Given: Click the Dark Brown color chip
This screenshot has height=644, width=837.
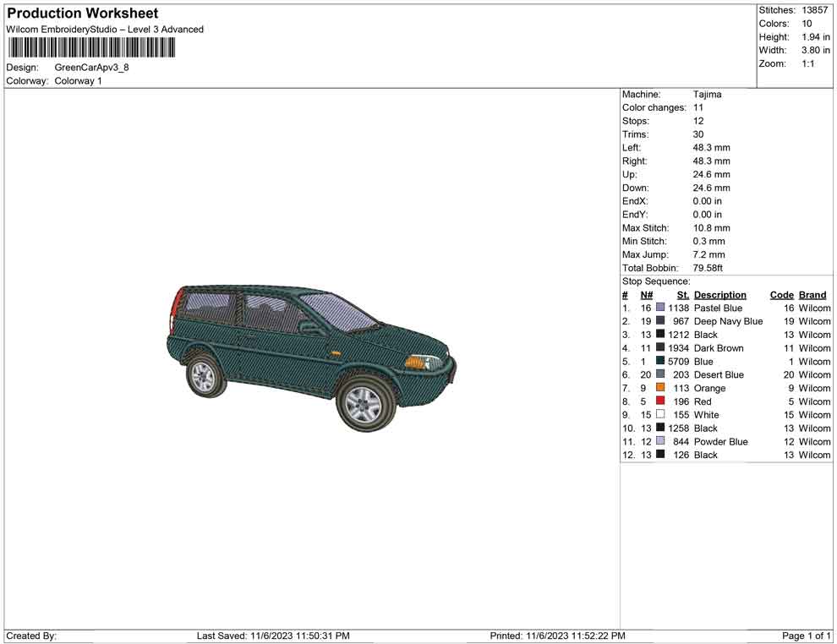Looking at the screenshot, I should point(660,348).
